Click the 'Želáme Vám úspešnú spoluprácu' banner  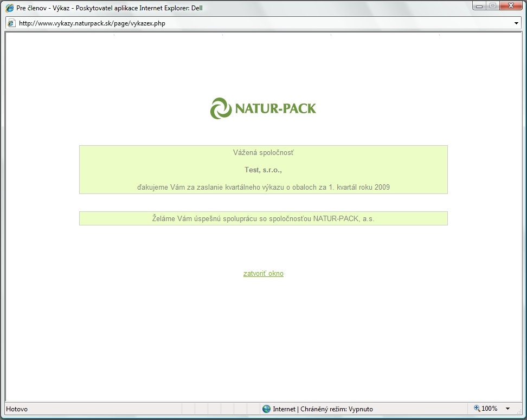263,218
